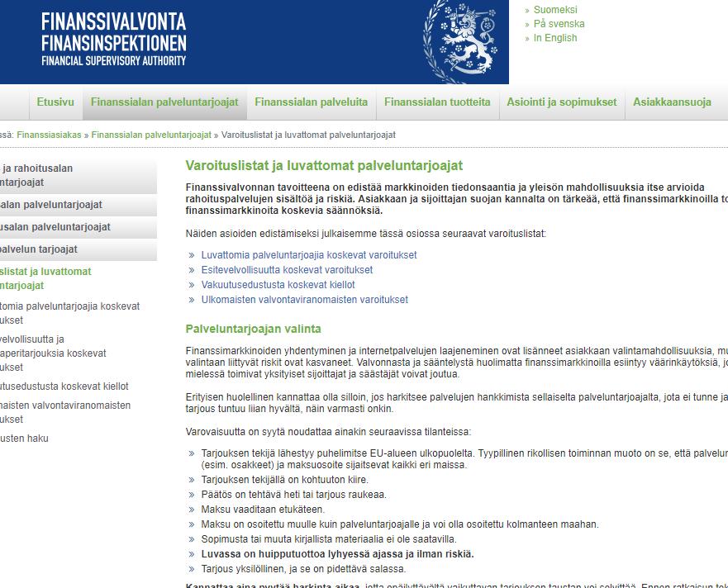Open Vakuutusedustusta koskevat kiellot link
Viewport: 728px width, 588px height.
pyautogui.click(x=278, y=284)
